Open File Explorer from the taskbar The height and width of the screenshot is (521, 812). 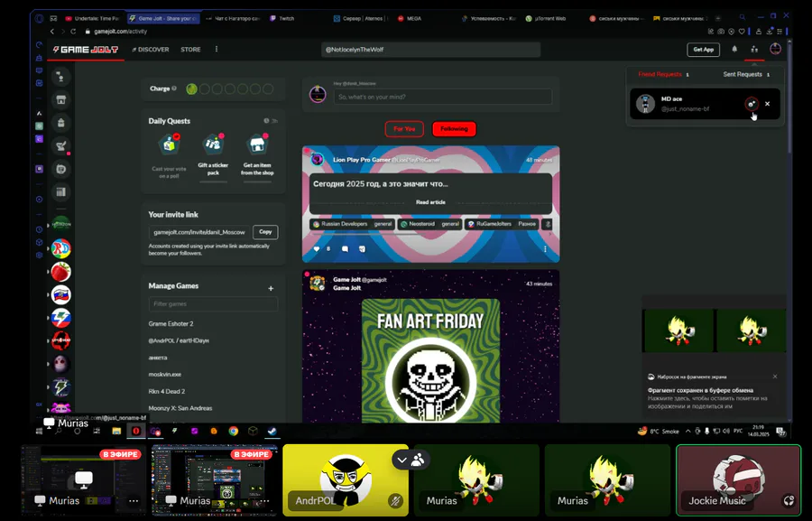click(x=116, y=432)
